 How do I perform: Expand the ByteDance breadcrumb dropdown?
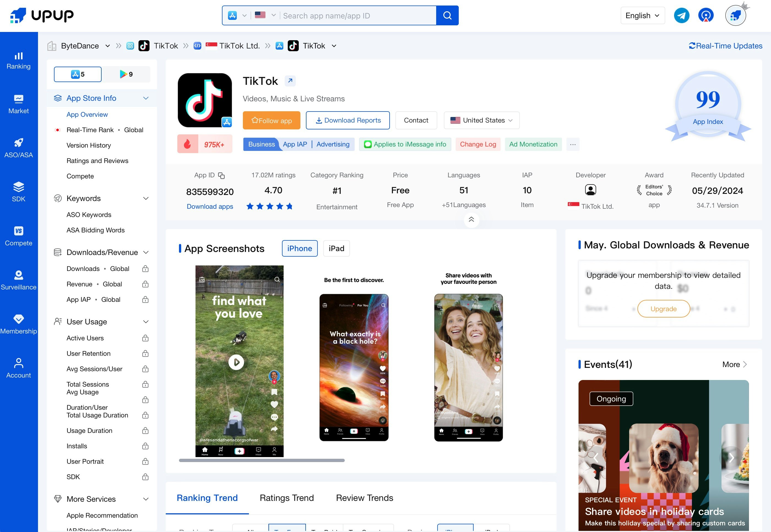point(107,46)
